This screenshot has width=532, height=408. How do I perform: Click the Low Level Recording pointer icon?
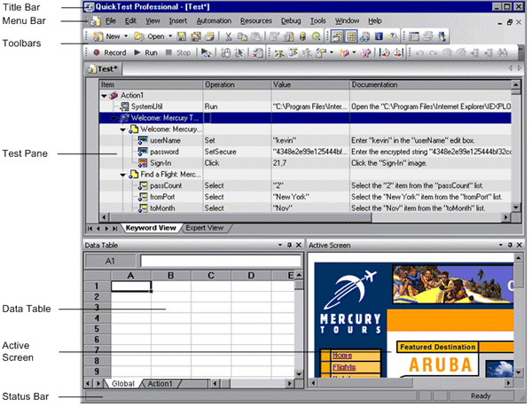(239, 53)
